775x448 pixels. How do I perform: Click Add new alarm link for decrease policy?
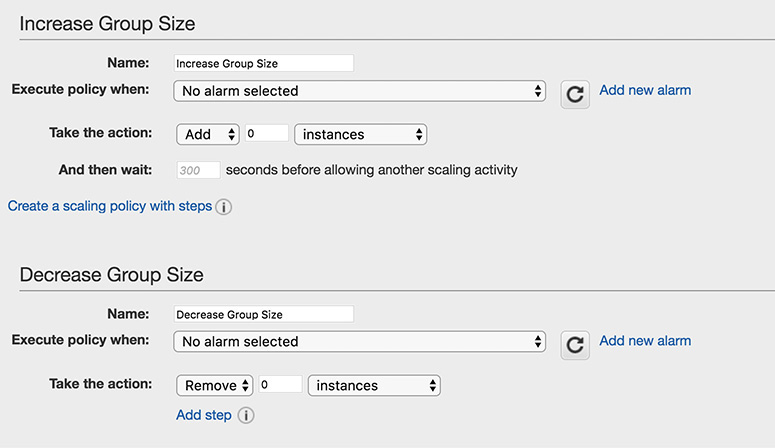click(645, 341)
